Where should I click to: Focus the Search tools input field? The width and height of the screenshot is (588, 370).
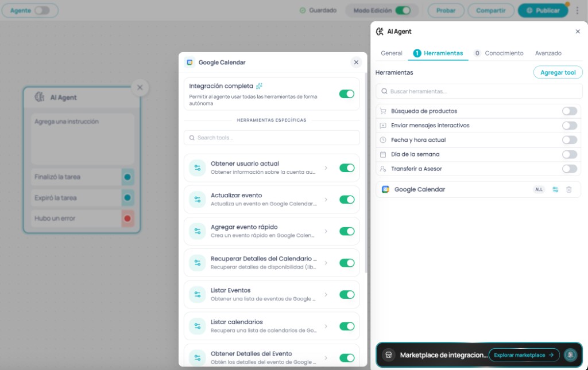(x=272, y=138)
